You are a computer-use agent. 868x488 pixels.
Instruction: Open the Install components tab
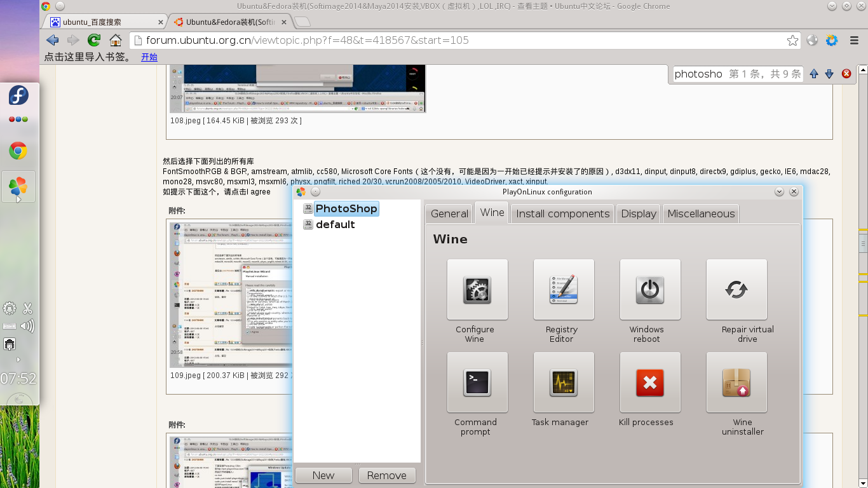[563, 213]
